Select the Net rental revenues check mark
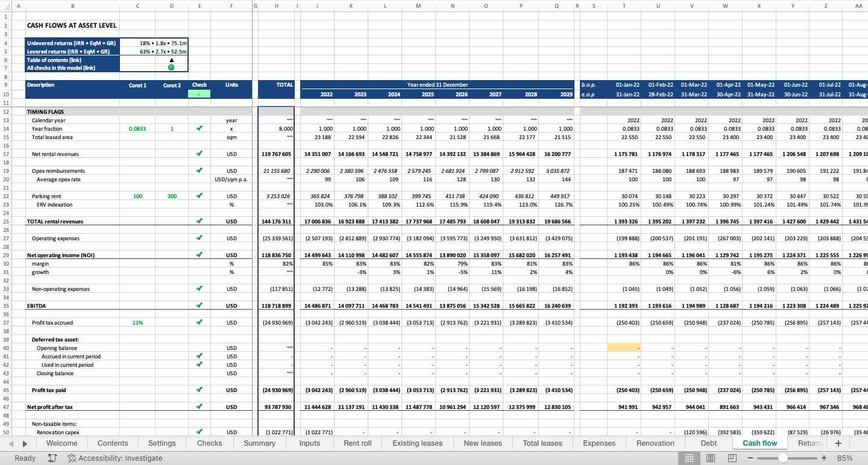The height and width of the screenshot is (465, 868). coord(200,154)
